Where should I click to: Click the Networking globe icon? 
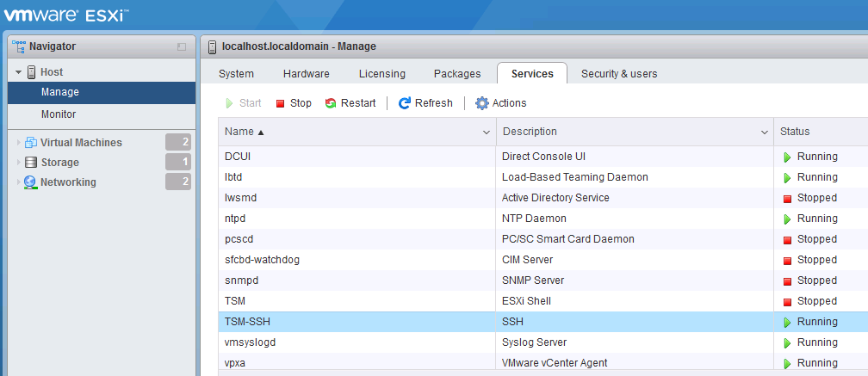pyautogui.click(x=31, y=182)
